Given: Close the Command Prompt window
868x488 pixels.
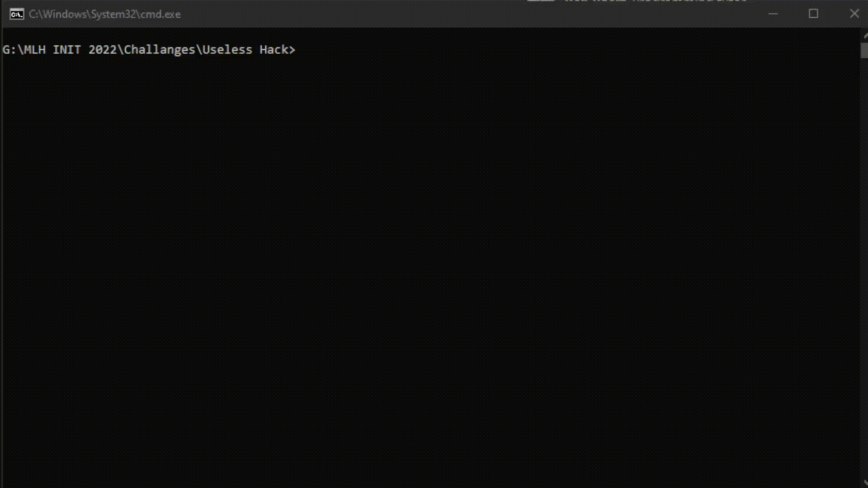Looking at the screenshot, I should pos(854,14).
